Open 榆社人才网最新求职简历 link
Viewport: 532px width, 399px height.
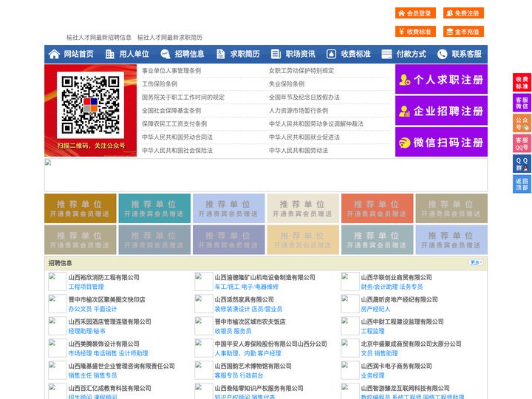170,38
